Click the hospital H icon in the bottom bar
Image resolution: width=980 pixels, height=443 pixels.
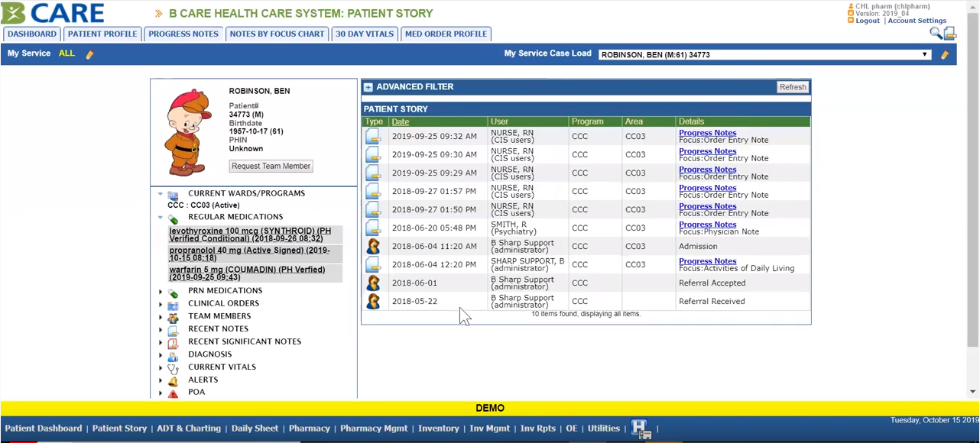(x=640, y=429)
